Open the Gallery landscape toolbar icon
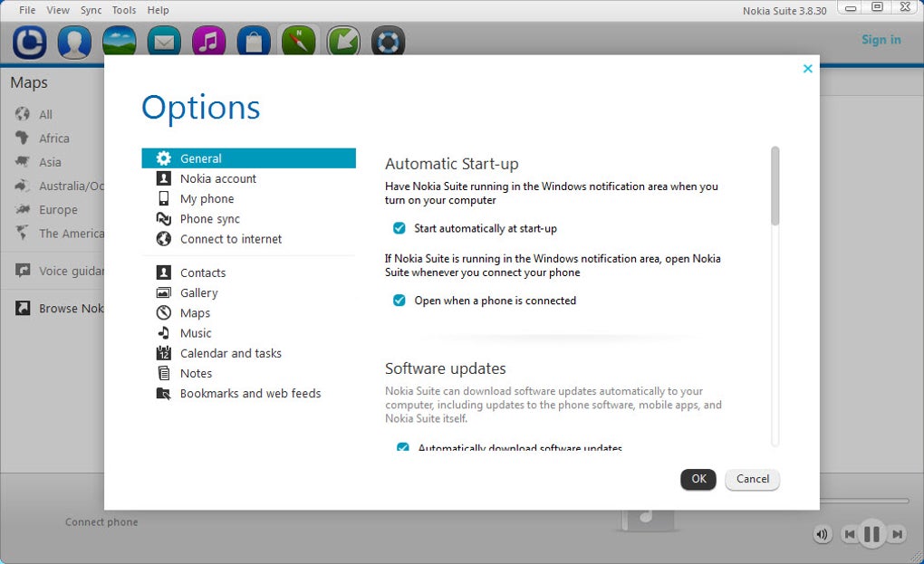 (x=119, y=42)
